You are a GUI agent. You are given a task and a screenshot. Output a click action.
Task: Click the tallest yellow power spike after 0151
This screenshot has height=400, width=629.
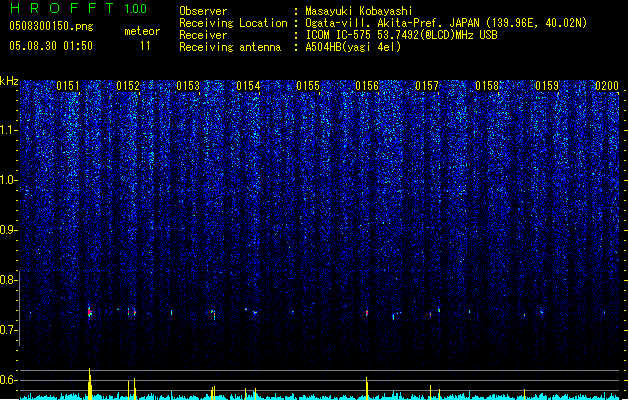[90, 384]
